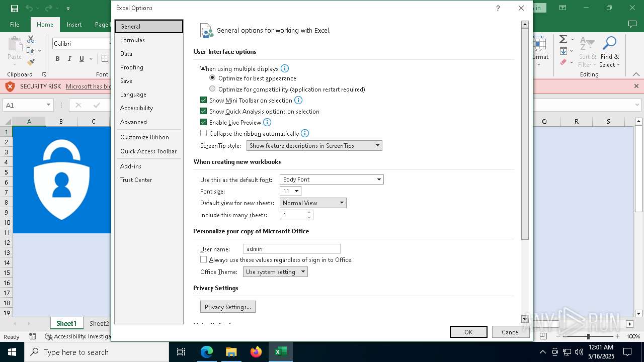Screen dimensions: 644x362
Task: Click the Comments icon in Excel ribbon
Action: pyautogui.click(x=632, y=24)
